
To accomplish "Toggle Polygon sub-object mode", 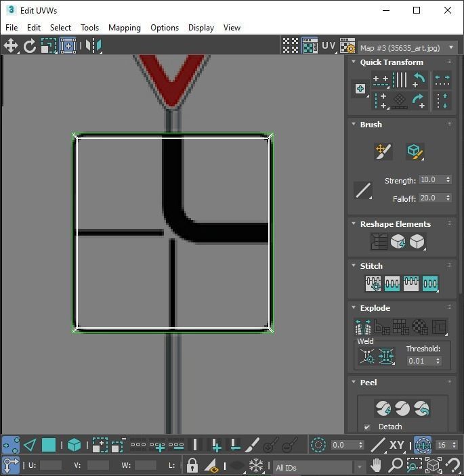I will pos(49,445).
